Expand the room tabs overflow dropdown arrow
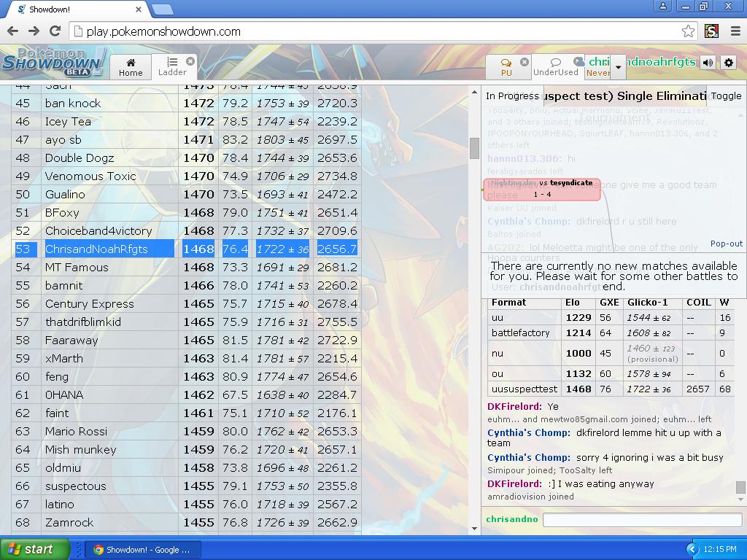This screenshot has height=560, width=747. point(618,66)
